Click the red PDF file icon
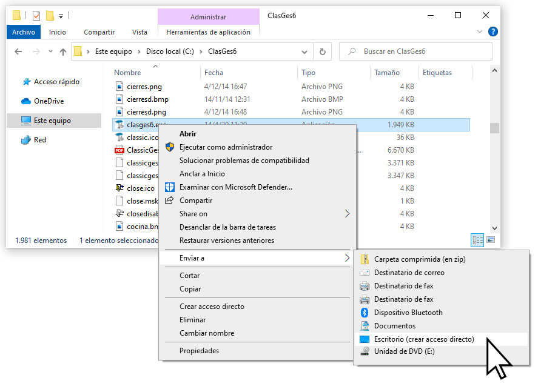 pos(119,150)
